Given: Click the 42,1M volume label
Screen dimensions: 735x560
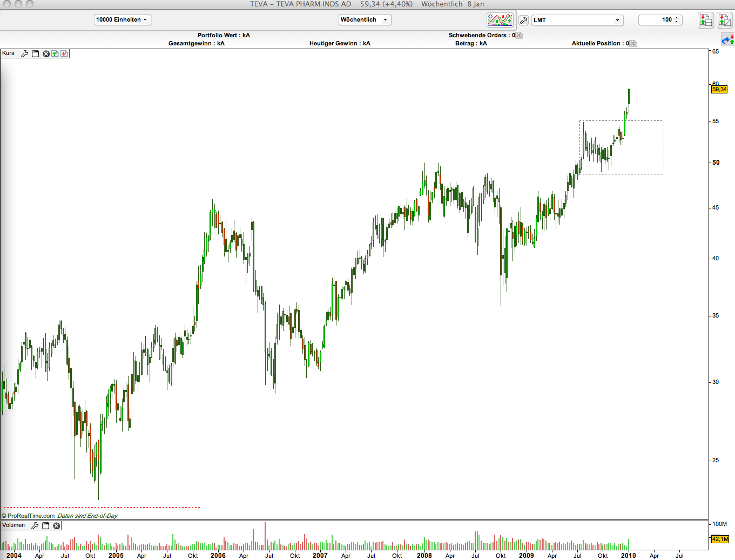Looking at the screenshot, I should tap(720, 539).
